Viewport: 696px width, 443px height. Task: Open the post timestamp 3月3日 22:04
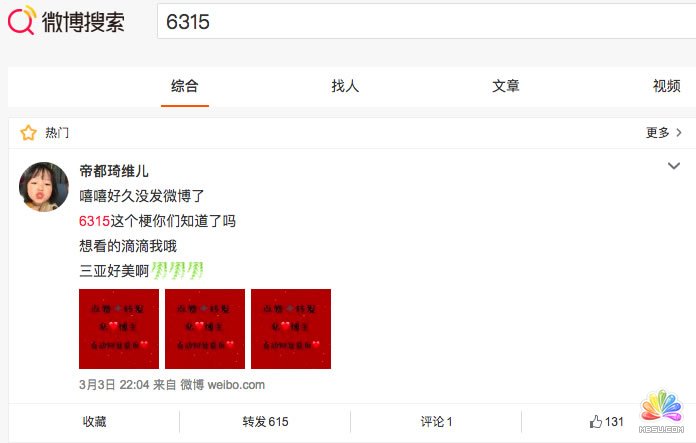point(114,384)
